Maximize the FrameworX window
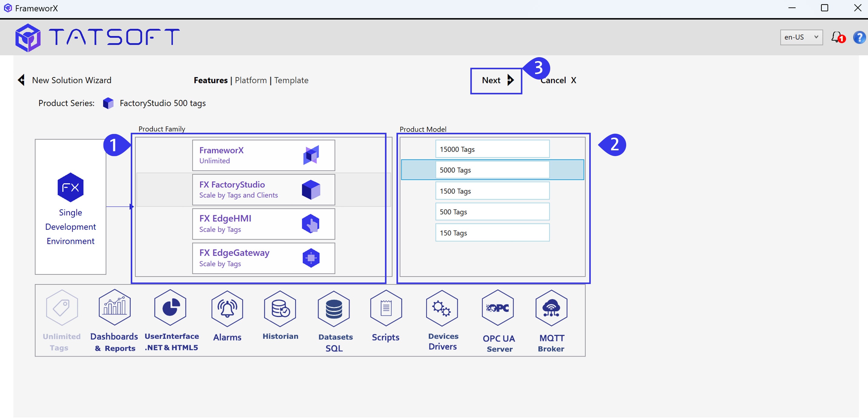The image size is (868, 418). click(x=824, y=8)
